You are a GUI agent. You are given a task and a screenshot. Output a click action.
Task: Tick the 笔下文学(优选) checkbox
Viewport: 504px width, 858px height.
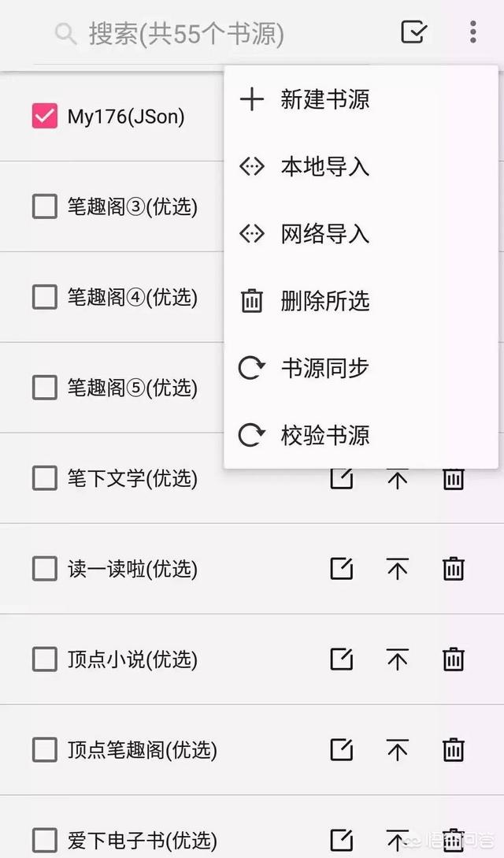point(45,478)
